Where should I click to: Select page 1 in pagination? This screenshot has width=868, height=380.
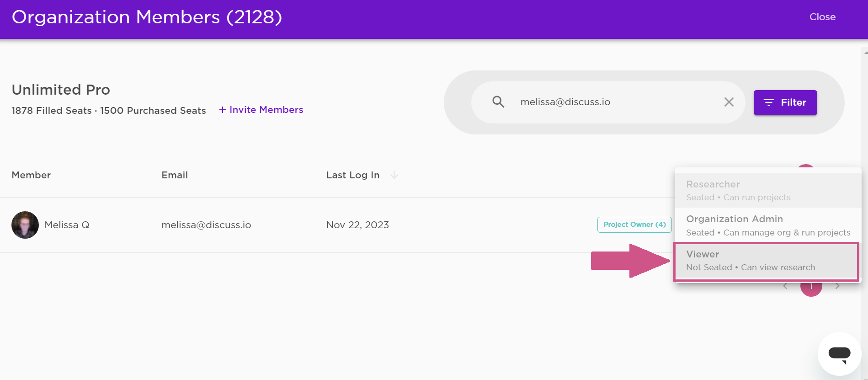(811, 287)
